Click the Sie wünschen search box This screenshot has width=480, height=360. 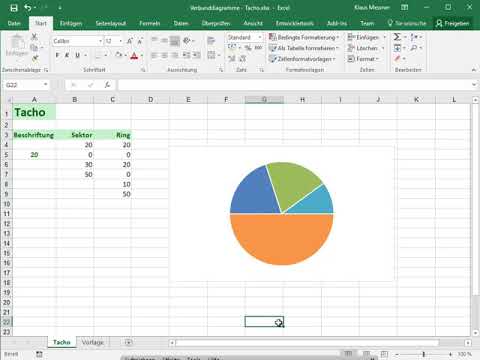tap(407, 23)
